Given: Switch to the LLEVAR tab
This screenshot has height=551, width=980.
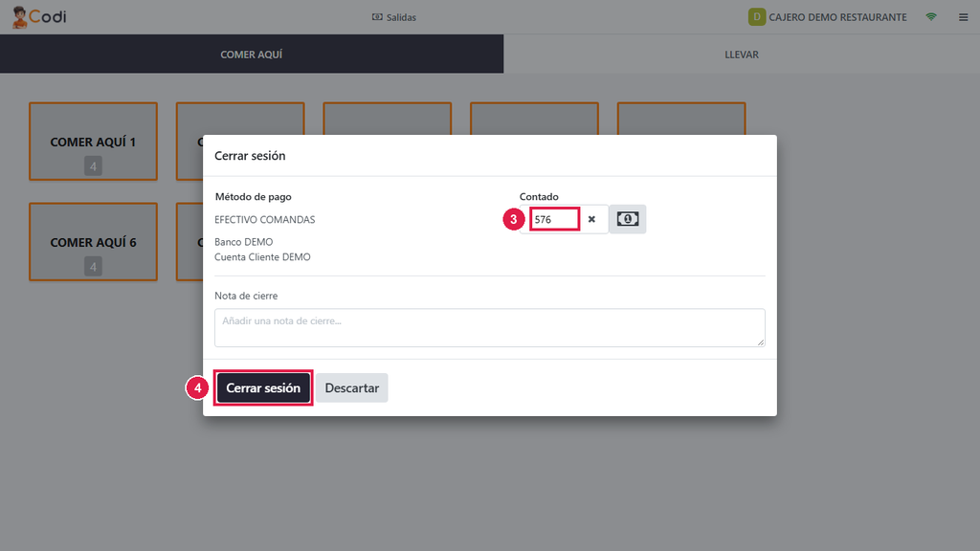Looking at the screenshot, I should [742, 55].
